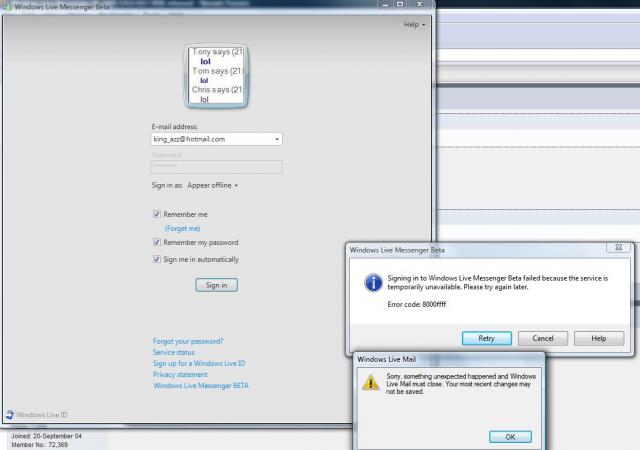The height and width of the screenshot is (450, 640).
Task: Expand the E-mail address dropdown arrow
Action: [277, 139]
